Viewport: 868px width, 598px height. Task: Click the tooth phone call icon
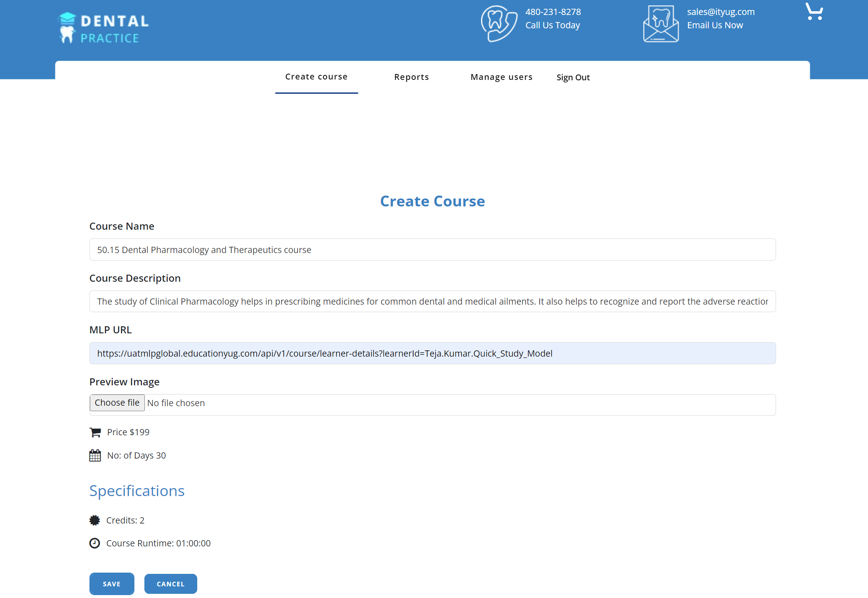tap(499, 24)
